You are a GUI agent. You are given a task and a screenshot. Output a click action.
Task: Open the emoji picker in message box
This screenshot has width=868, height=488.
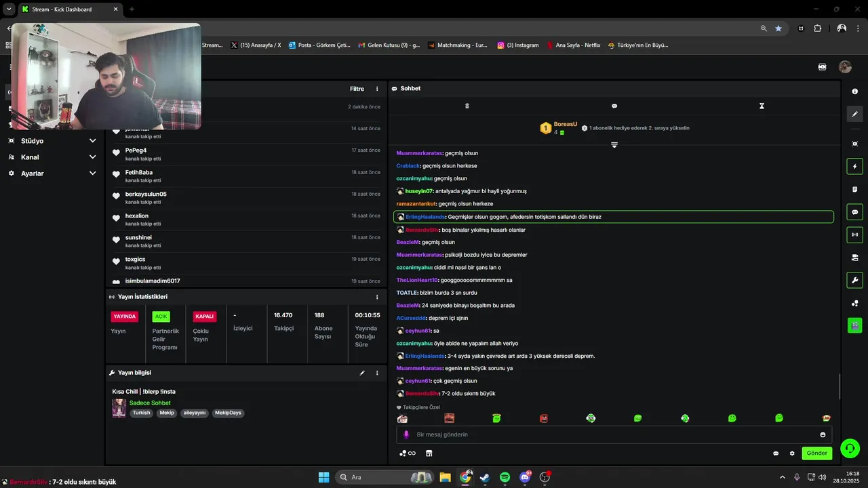click(x=823, y=434)
